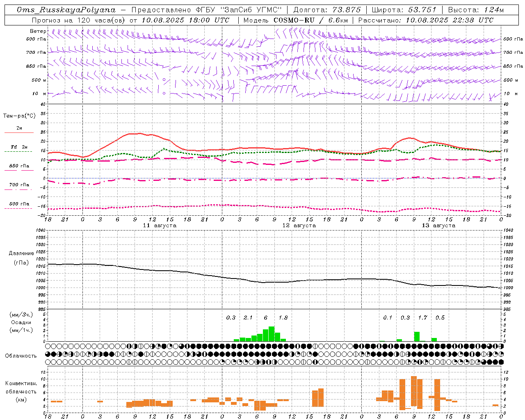Click the 'Облачность' cloudiness label
525x420 pixels.
click(x=21, y=356)
